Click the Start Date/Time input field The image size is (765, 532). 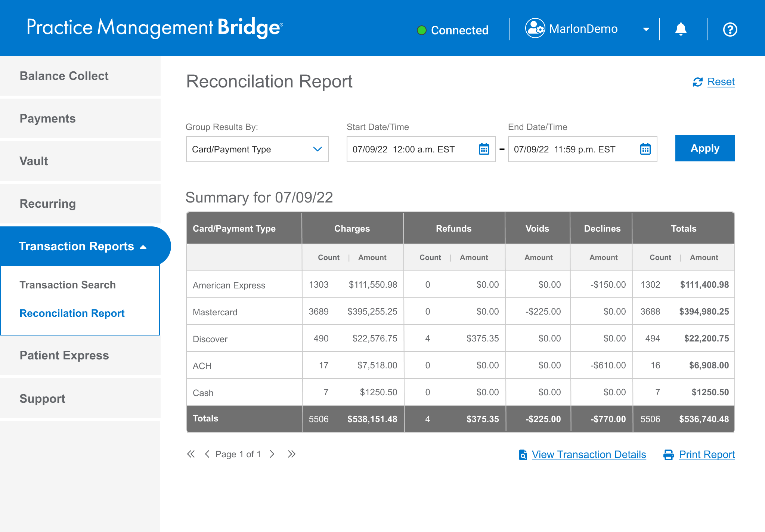(x=411, y=149)
